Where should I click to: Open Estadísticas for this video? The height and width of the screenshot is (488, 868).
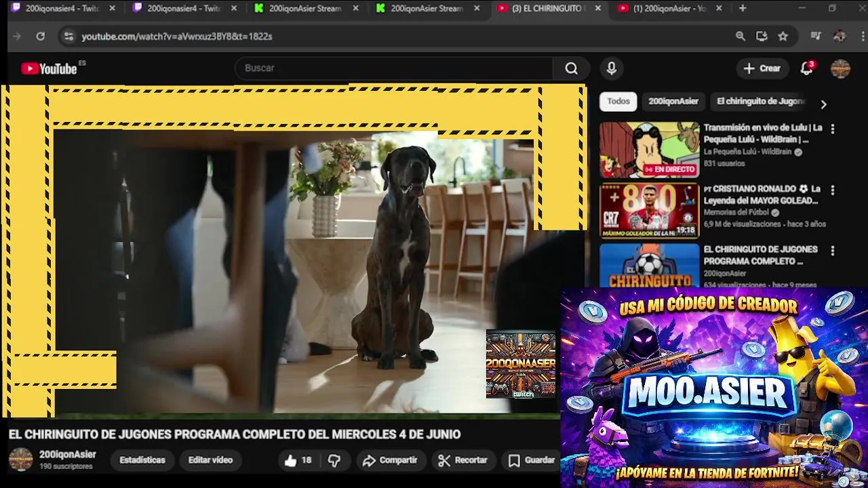[142, 460]
